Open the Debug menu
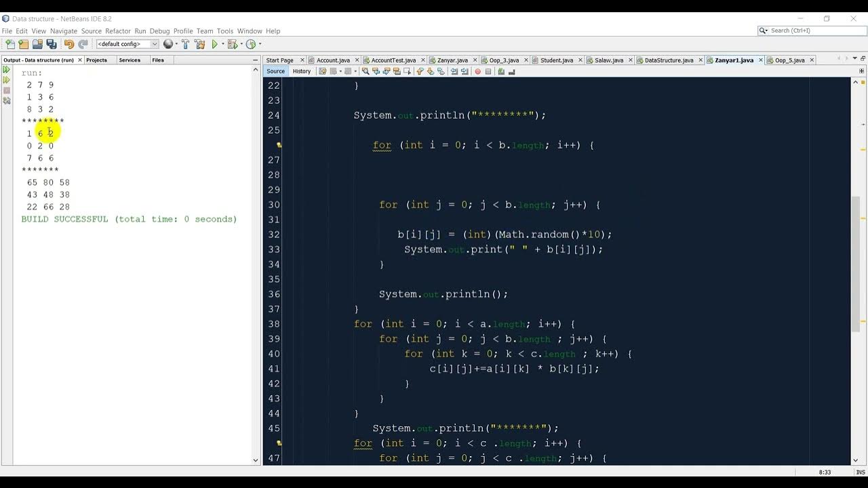The width and height of the screenshot is (868, 488). click(159, 31)
